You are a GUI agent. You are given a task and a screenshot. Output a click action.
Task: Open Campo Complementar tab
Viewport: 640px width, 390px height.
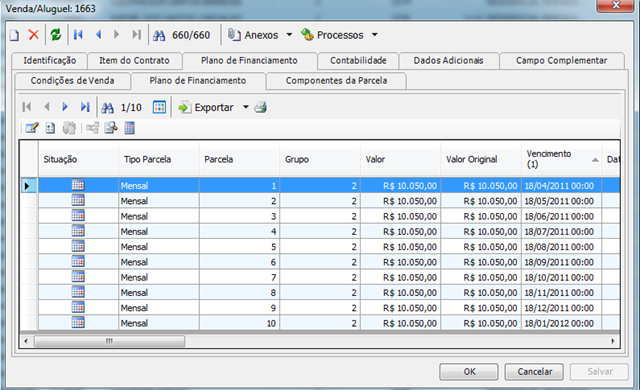pos(562,60)
